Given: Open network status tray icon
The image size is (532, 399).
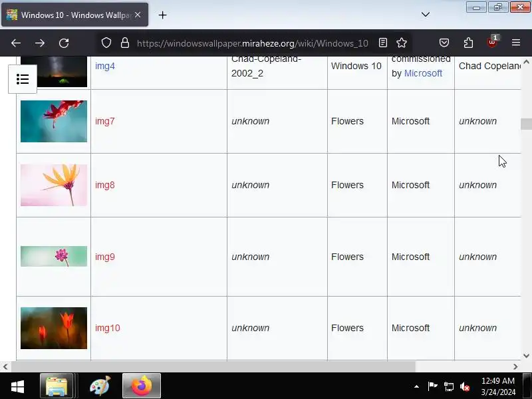Looking at the screenshot, I should [448, 386].
